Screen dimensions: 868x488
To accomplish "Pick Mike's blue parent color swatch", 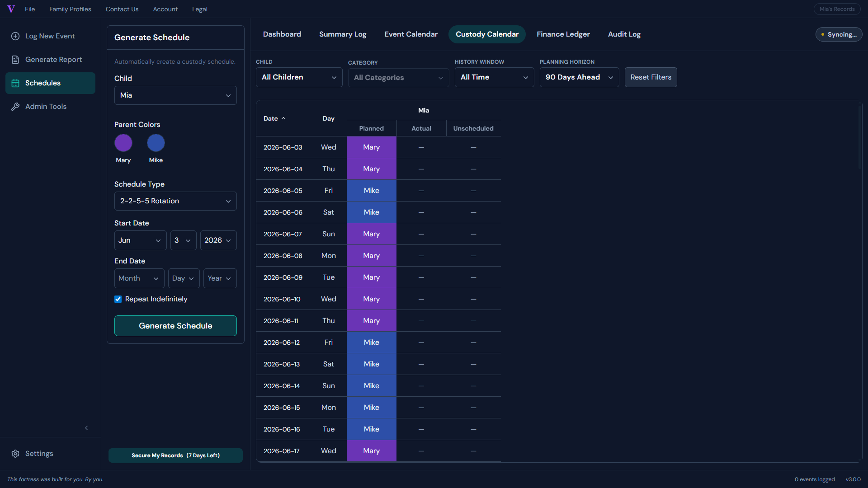I will (x=156, y=143).
